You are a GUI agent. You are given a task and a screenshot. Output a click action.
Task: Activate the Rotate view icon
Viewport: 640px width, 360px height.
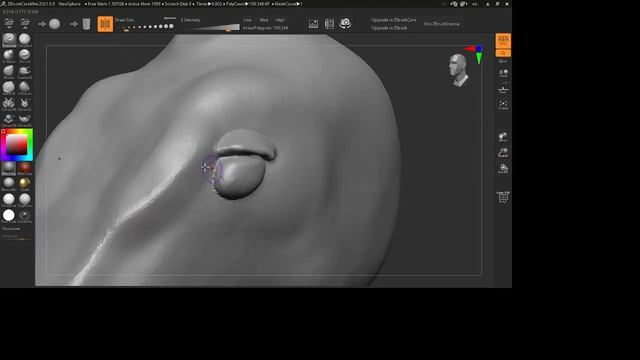(503, 169)
